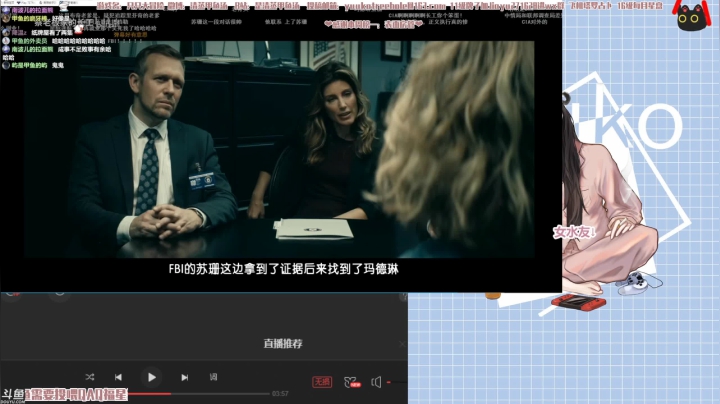
Task: Open the sound effects icon marked NEW
Action: (352, 382)
